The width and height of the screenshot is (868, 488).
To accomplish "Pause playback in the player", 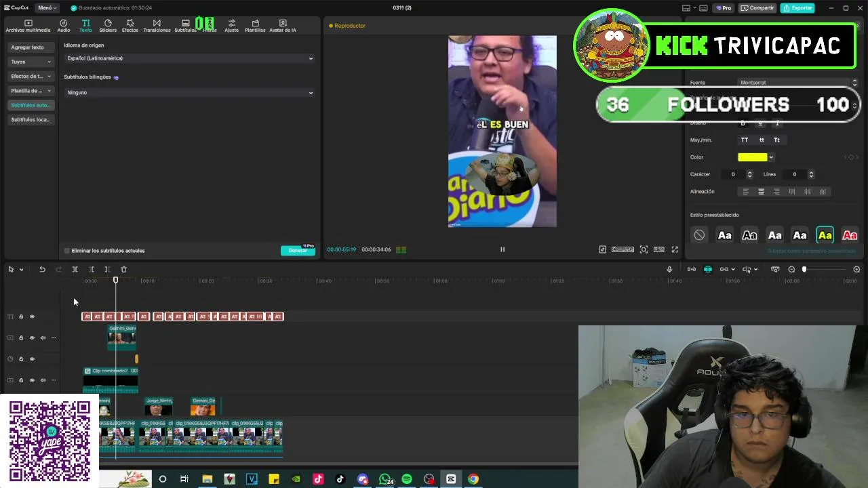I will 502,249.
